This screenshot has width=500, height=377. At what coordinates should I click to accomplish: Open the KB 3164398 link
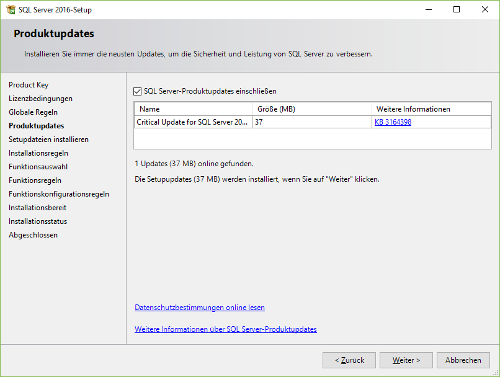[x=393, y=122]
